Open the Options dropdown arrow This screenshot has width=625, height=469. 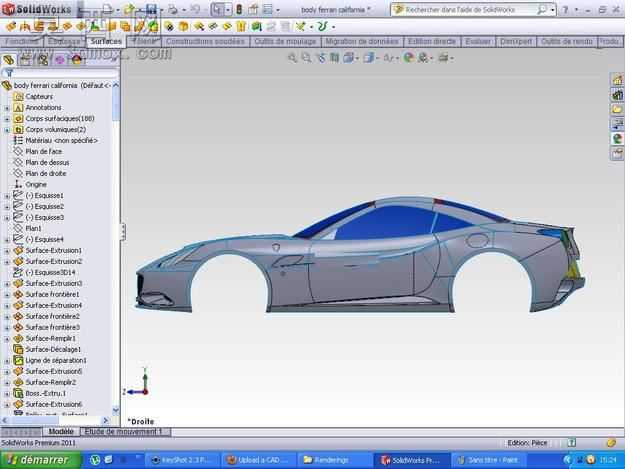tap(278, 10)
